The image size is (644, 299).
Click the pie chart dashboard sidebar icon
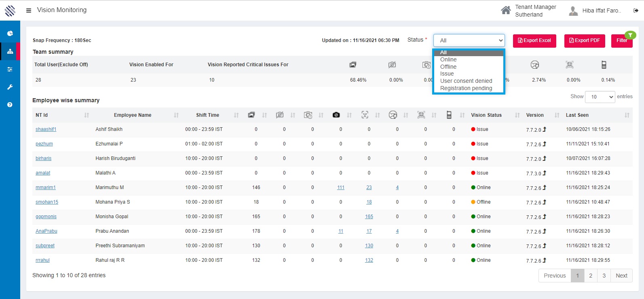[10, 34]
